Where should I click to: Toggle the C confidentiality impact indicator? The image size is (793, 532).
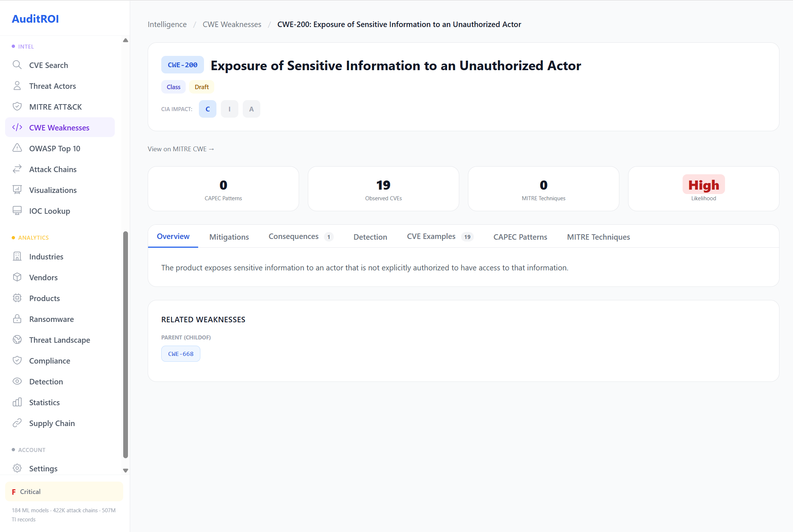[207, 109]
